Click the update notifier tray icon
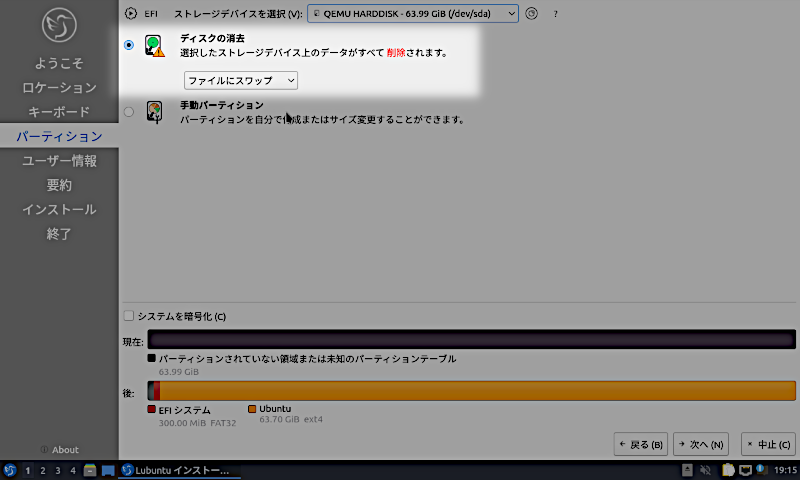 point(761,469)
